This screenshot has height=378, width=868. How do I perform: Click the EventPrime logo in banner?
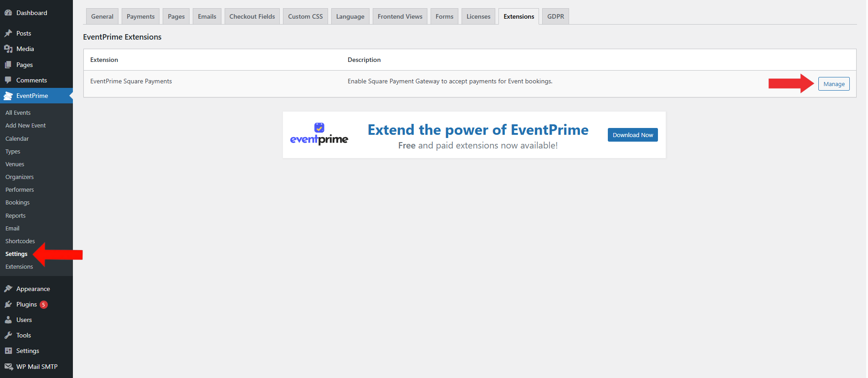(x=319, y=134)
